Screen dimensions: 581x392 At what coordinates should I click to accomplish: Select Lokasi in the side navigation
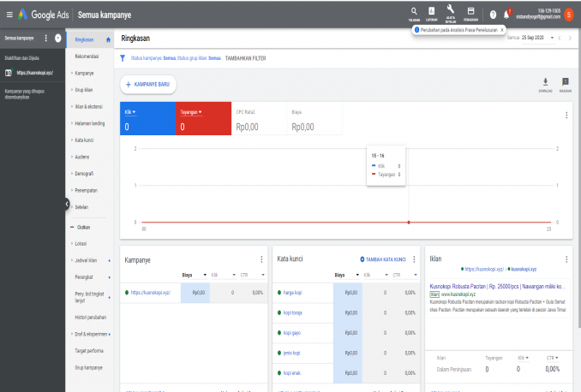tap(84, 244)
